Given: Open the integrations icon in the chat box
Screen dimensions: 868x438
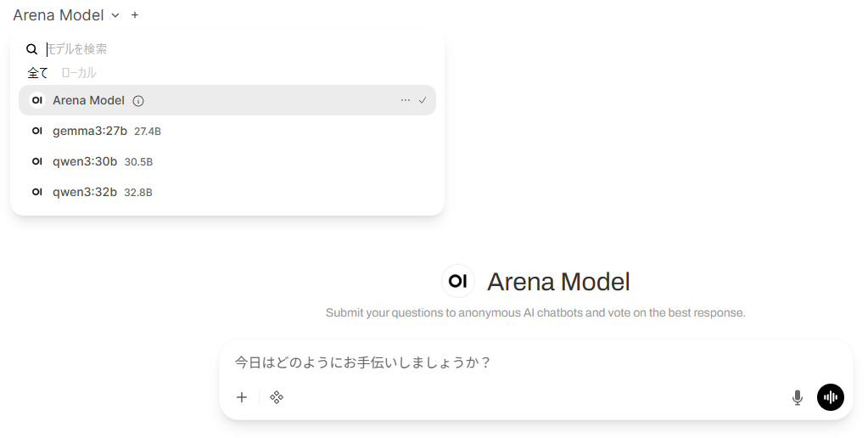Looking at the screenshot, I should [x=276, y=397].
